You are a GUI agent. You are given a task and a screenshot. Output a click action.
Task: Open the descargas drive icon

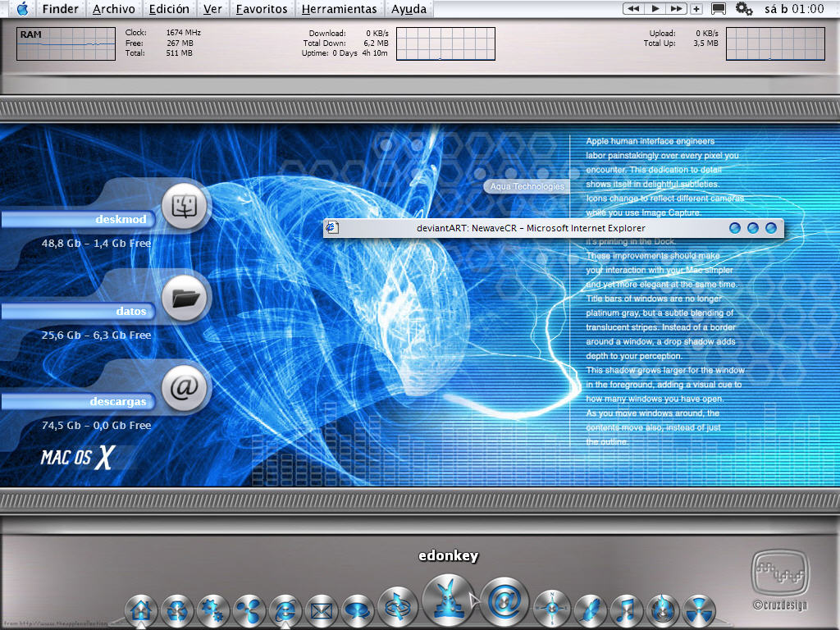[185, 388]
